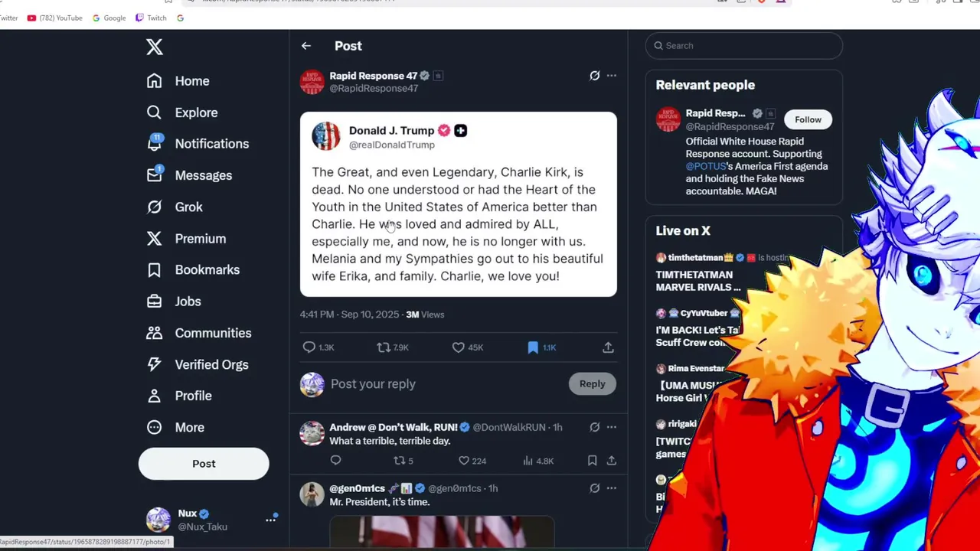
Task: Bookmark Andrew's reply
Action: click(x=592, y=461)
